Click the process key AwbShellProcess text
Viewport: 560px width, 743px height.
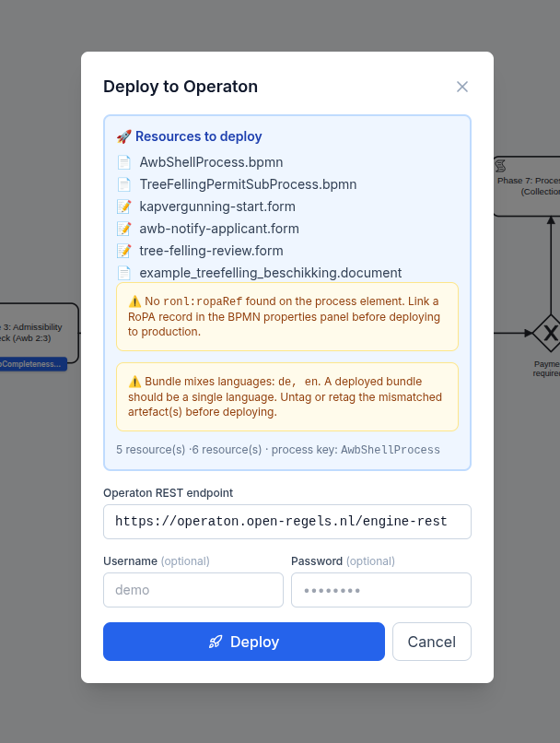pos(391,450)
